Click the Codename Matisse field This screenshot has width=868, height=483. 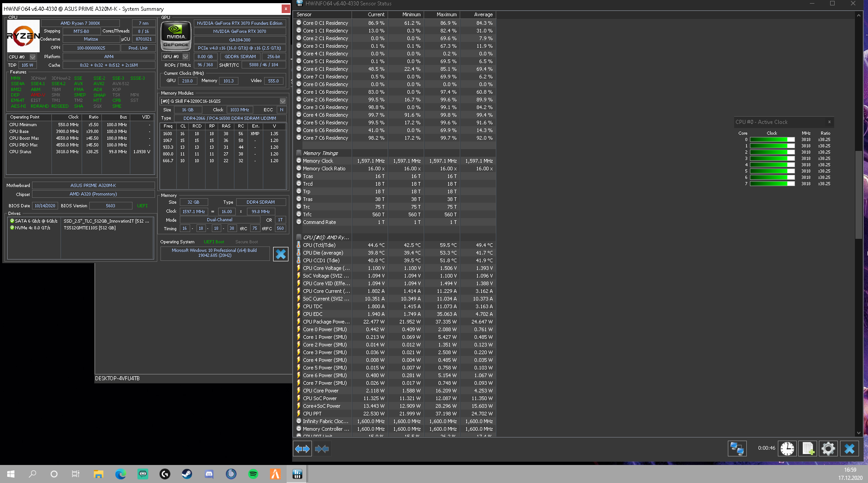point(91,39)
